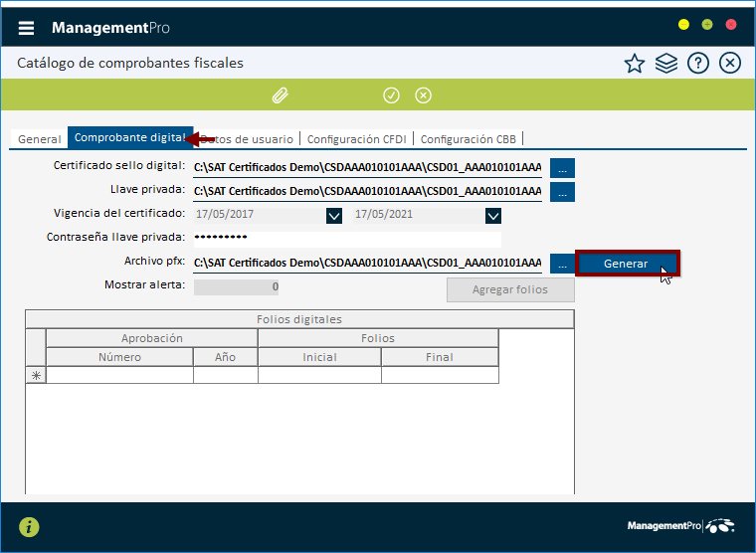Click the empty Año cell in new row
The width and height of the screenshot is (756, 553).
coord(225,376)
